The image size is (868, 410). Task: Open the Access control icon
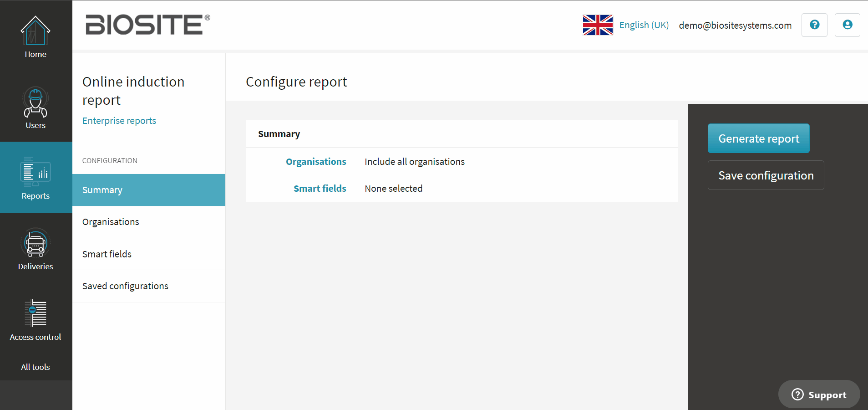pos(36,314)
